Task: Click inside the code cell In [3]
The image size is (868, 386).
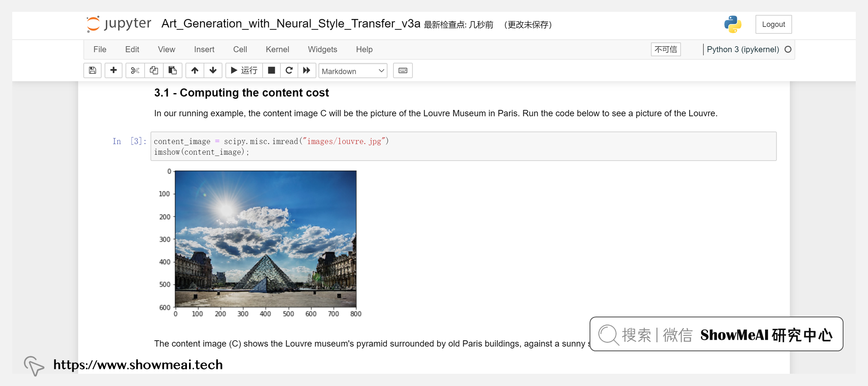Action: coord(463,146)
